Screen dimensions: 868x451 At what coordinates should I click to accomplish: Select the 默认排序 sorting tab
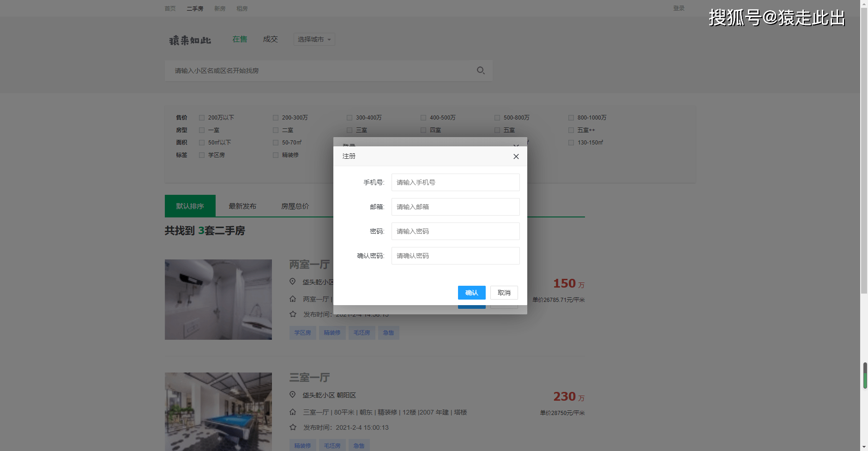point(190,206)
